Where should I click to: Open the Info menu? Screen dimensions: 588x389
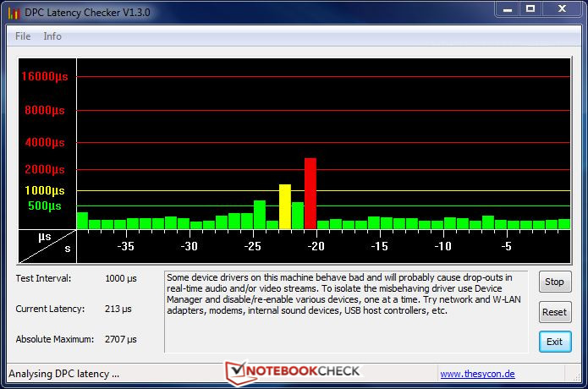(52, 36)
